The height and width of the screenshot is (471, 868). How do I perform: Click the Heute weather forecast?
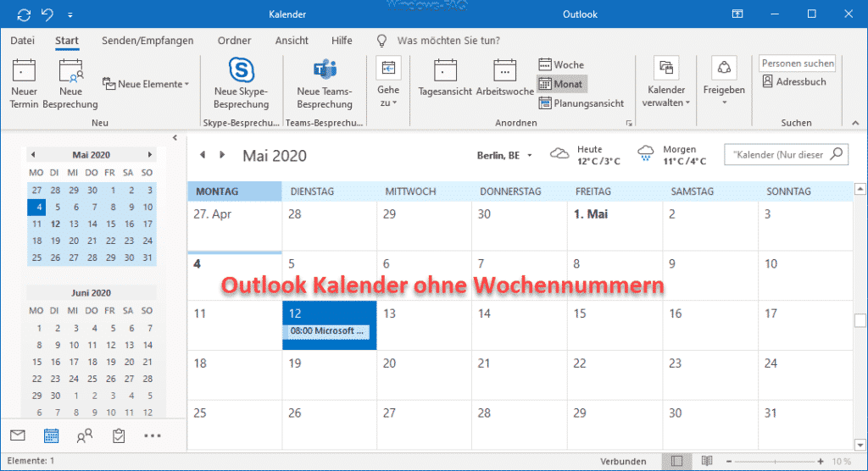[585, 155]
